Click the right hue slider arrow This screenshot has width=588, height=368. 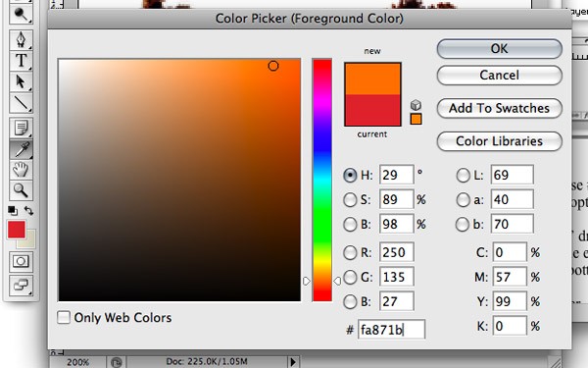[337, 281]
